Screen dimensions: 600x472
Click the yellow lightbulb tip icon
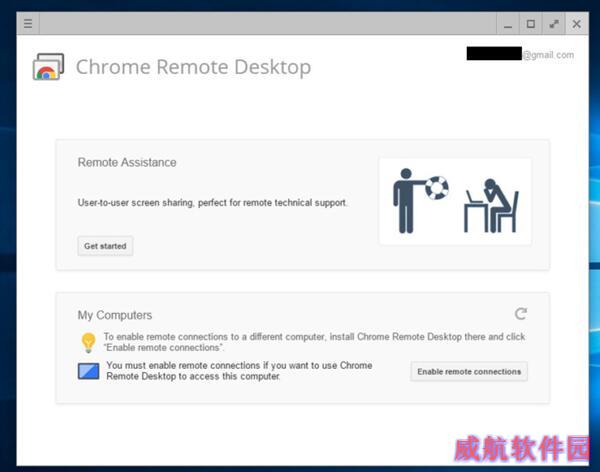coord(88,342)
